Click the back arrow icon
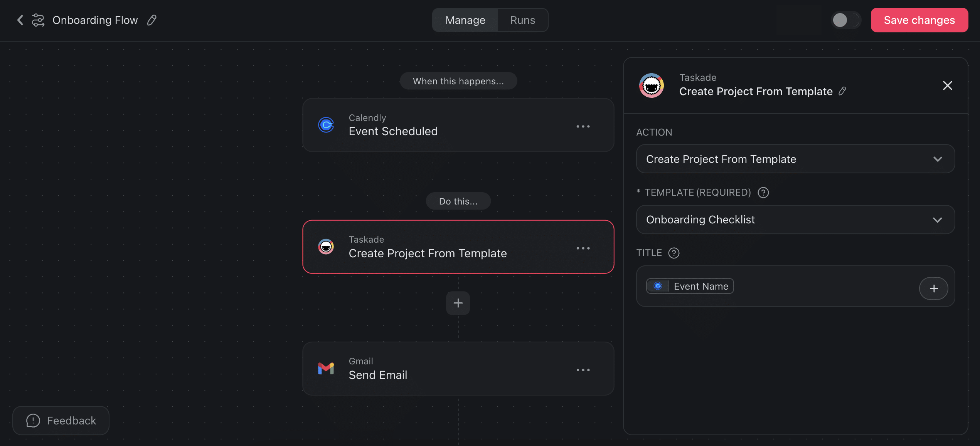This screenshot has height=446, width=980. [20, 20]
